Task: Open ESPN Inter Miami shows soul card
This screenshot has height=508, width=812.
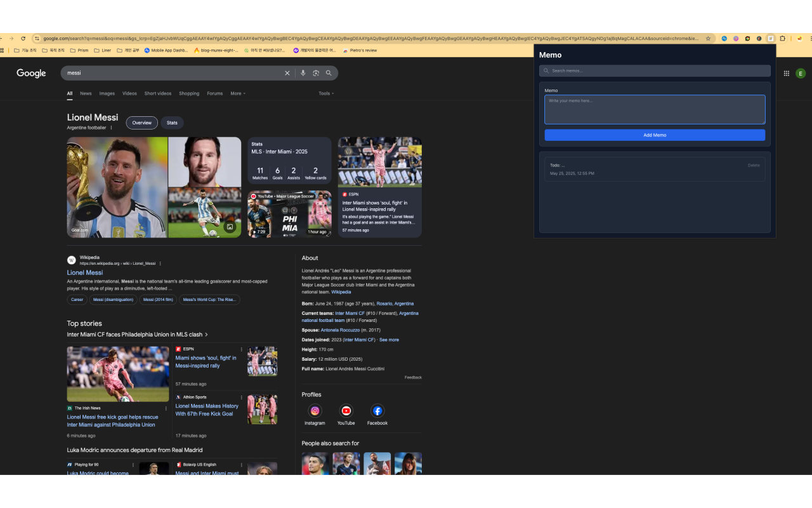Action: coord(379,187)
